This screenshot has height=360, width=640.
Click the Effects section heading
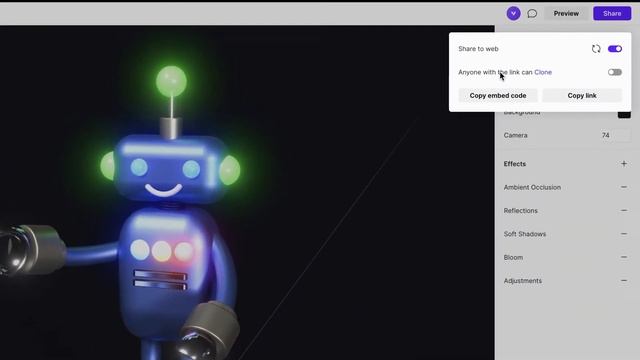(515, 164)
